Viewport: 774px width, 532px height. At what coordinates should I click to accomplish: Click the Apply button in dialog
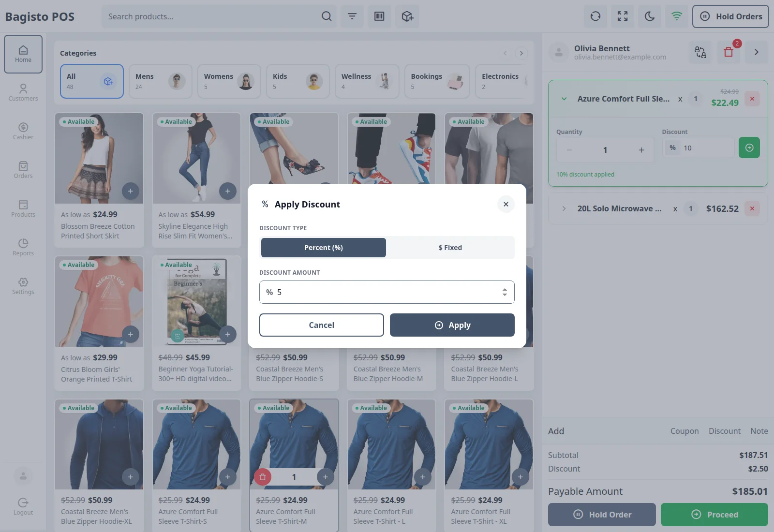click(452, 325)
